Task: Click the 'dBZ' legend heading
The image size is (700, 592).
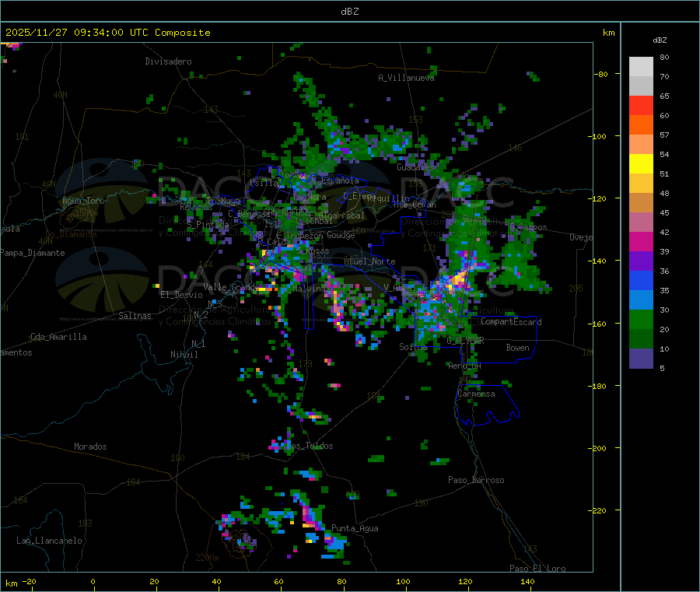Action: pos(660,40)
